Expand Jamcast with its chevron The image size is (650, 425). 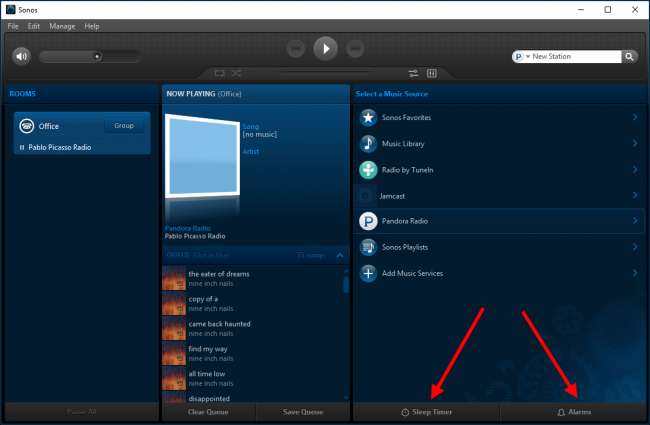(635, 195)
